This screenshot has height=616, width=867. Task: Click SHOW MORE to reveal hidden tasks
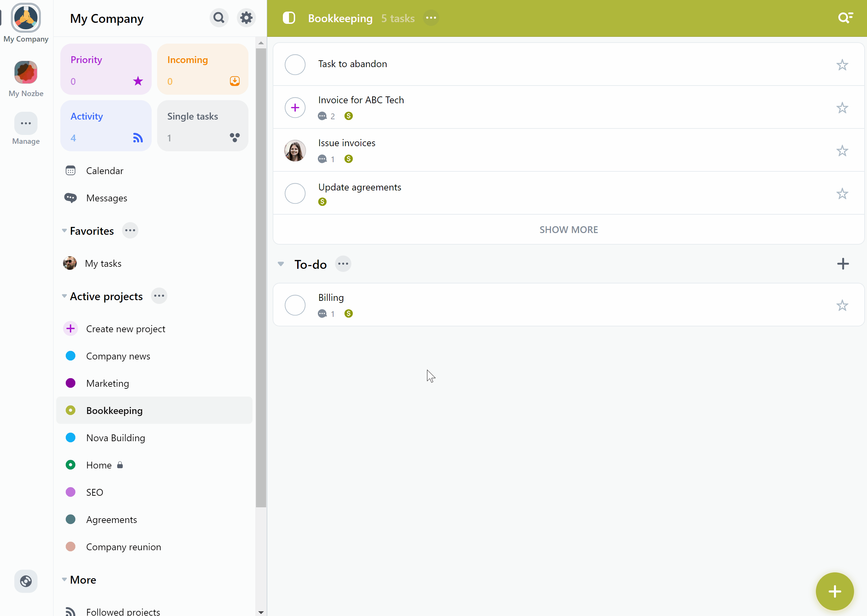tap(569, 229)
